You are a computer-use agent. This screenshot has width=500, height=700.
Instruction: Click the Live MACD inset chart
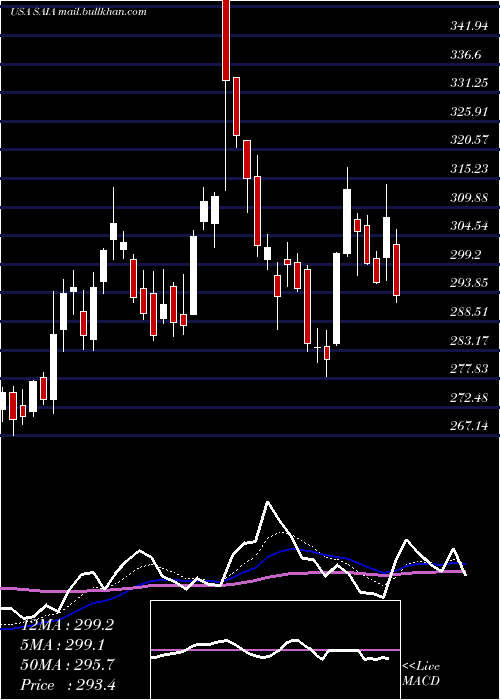275,650
